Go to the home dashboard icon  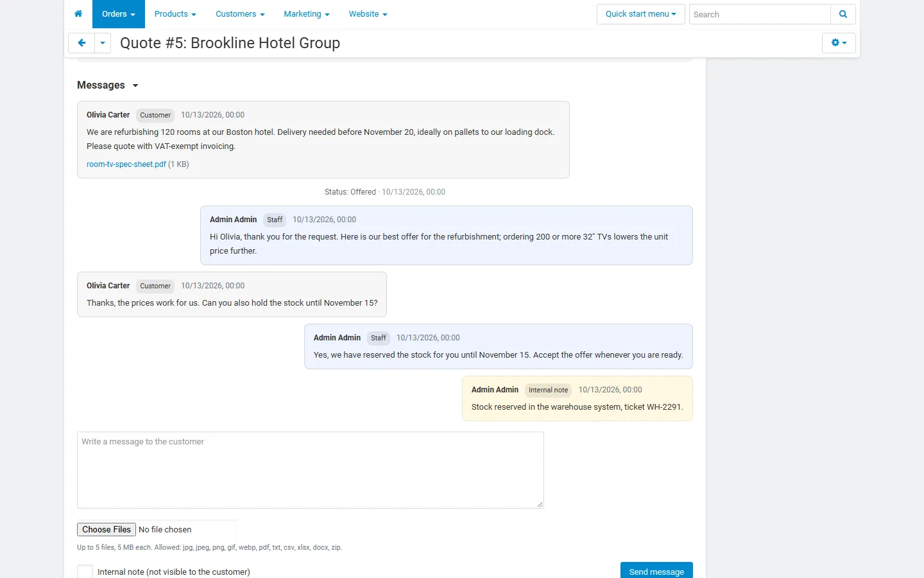coord(78,14)
